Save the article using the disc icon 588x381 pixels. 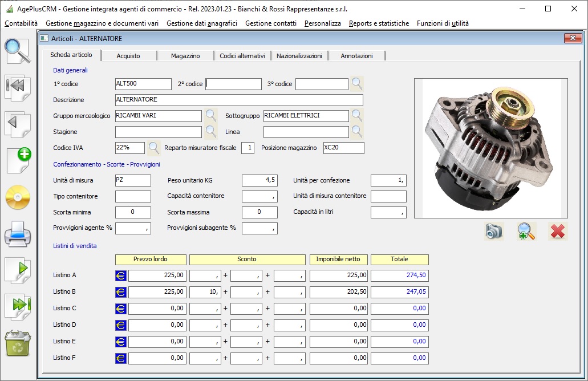[17, 198]
